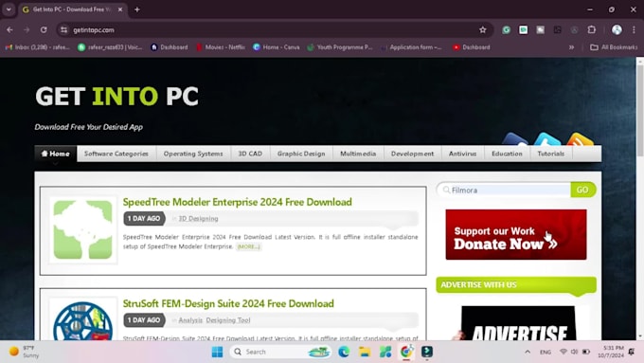The image size is (644, 363).
Task: Open the Development menu item
Action: click(x=412, y=154)
